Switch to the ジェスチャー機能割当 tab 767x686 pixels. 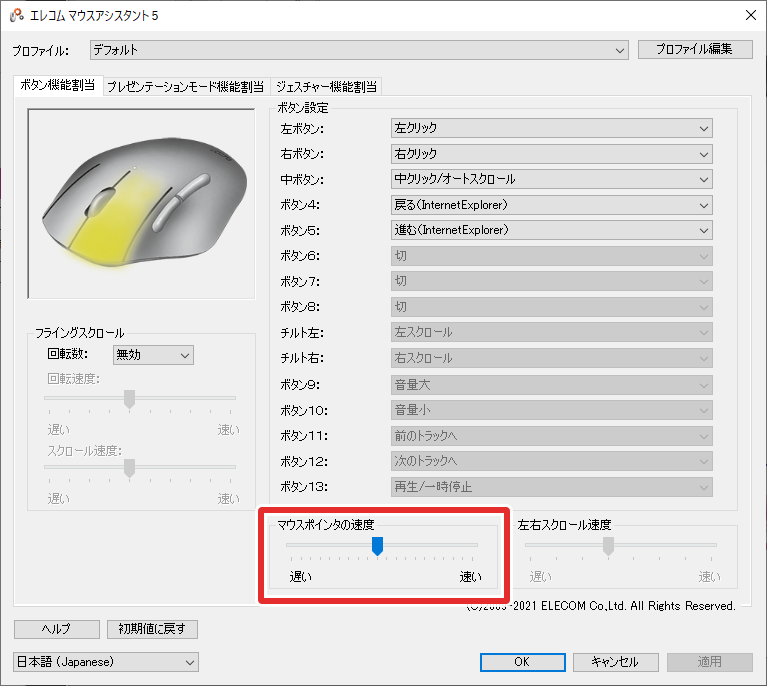326,87
